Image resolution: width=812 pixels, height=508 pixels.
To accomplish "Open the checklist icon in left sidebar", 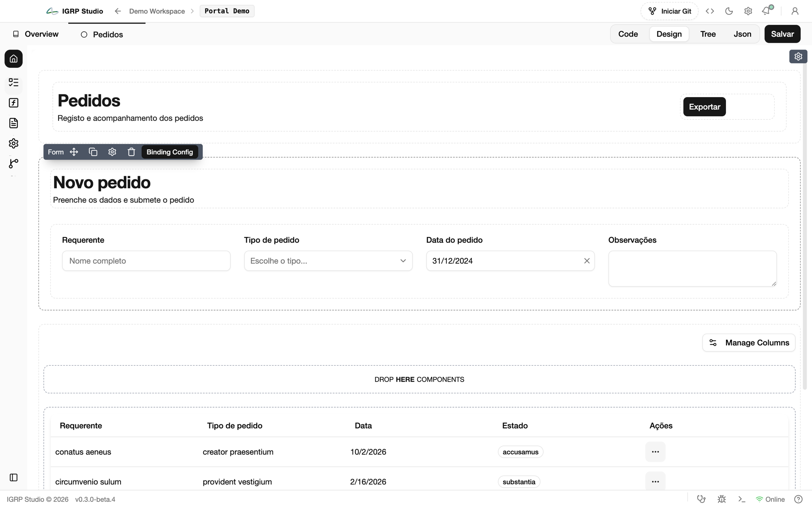I will click(x=13, y=82).
